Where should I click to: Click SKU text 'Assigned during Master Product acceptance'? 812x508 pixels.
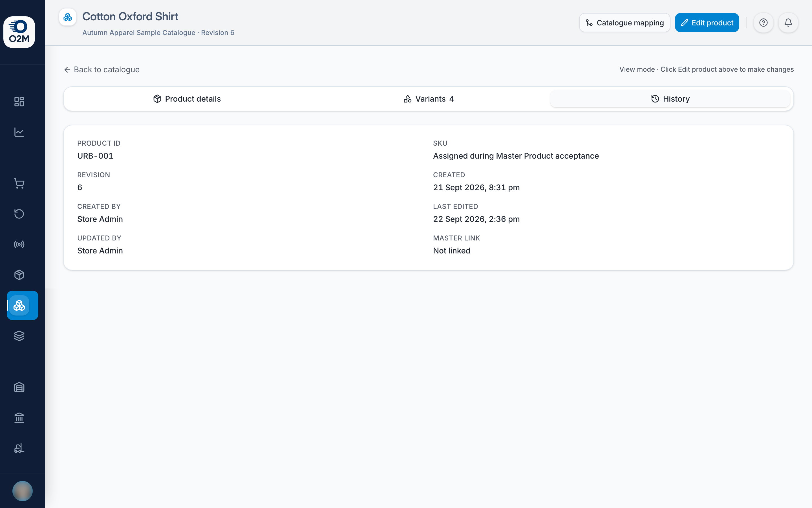tap(516, 156)
